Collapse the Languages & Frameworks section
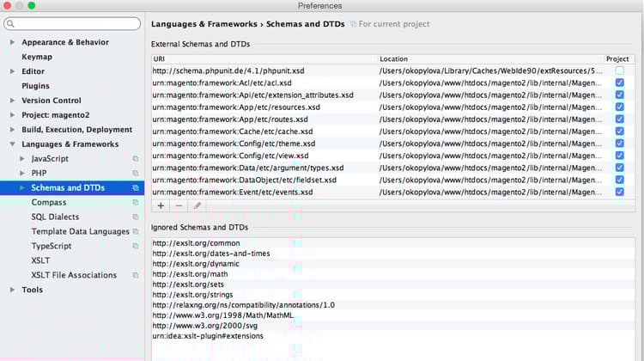The height and width of the screenshot is (361, 644). coord(12,144)
